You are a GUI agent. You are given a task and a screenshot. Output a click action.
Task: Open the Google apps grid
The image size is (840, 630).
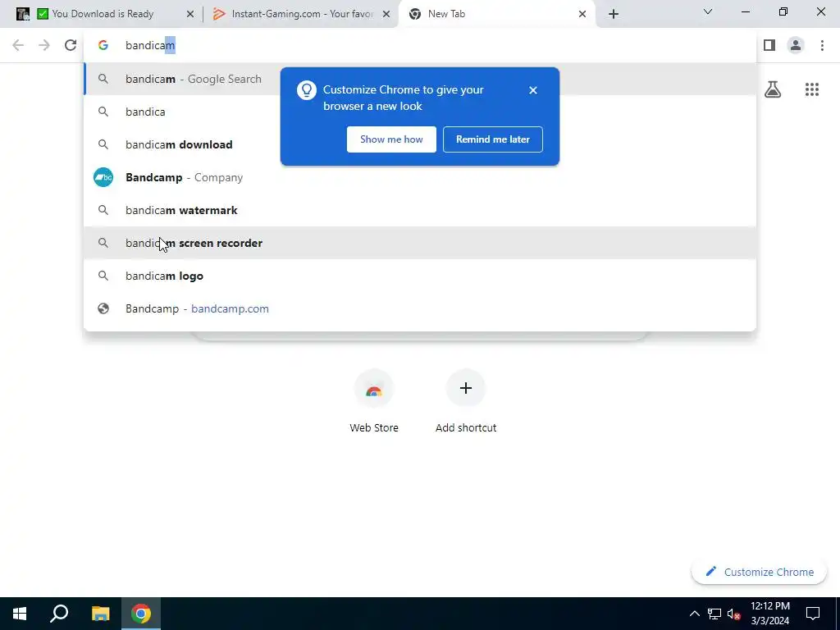coord(812,89)
